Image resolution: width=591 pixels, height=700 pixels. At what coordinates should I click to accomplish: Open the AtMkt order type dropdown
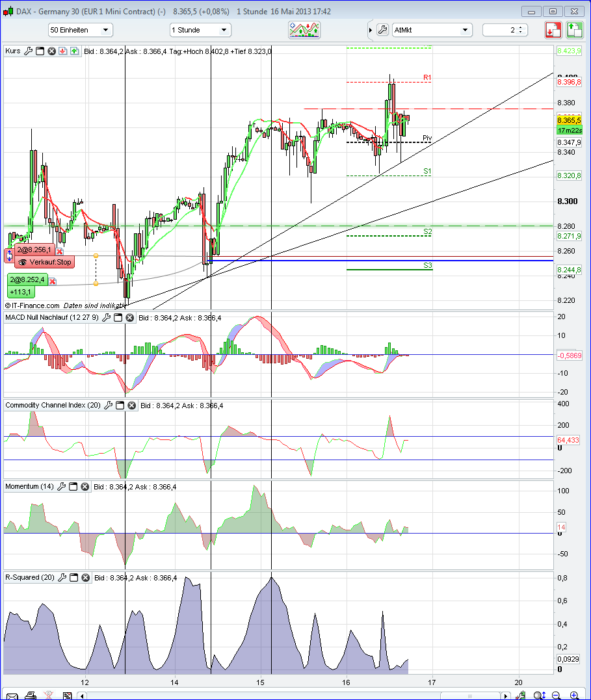pyautogui.click(x=432, y=30)
